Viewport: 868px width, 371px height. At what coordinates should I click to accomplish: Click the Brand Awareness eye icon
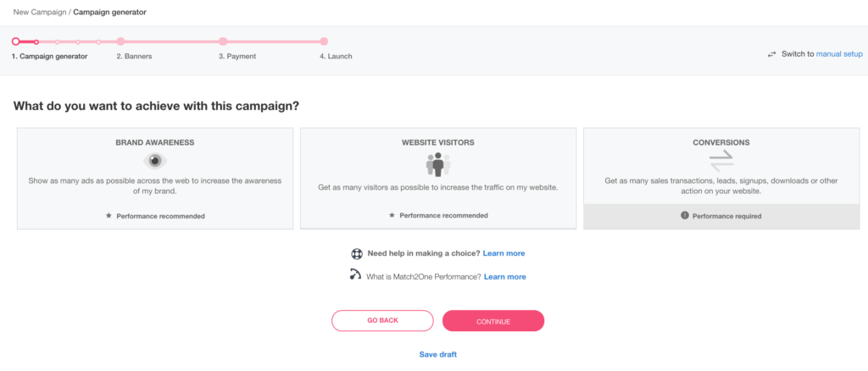tap(155, 161)
